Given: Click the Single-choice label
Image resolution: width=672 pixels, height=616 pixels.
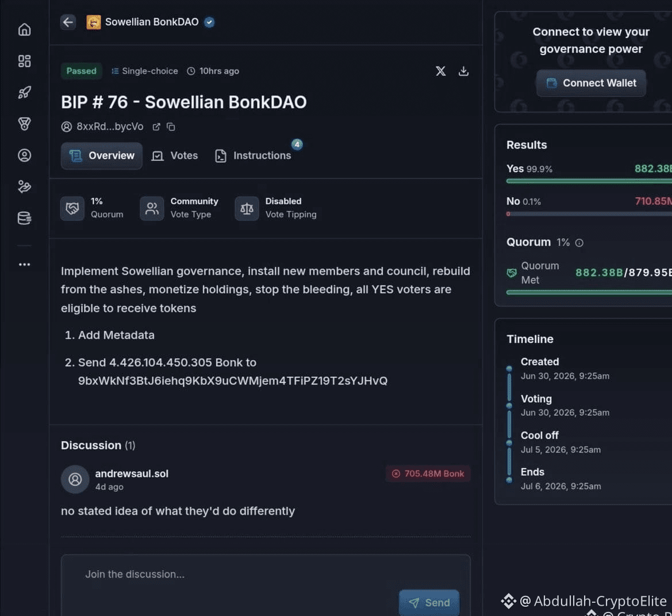Looking at the screenshot, I should click(145, 71).
